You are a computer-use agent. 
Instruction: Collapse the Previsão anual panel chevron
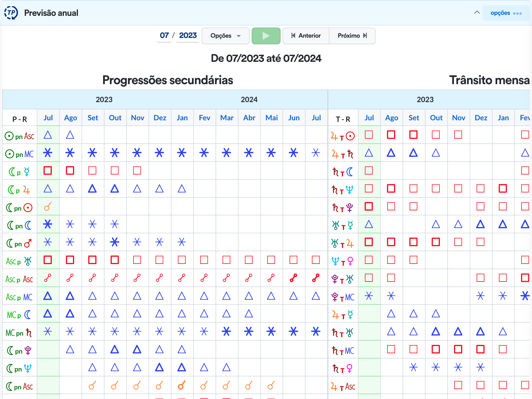click(x=477, y=12)
